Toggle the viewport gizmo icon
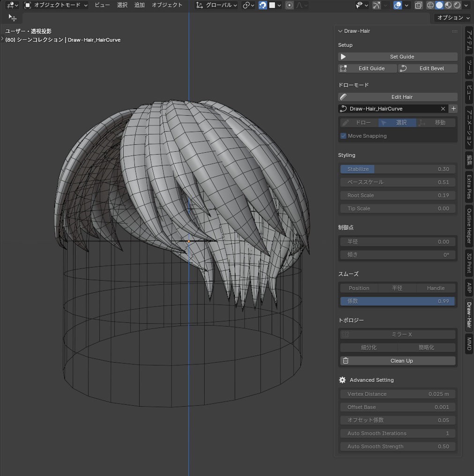The width and height of the screenshot is (474, 476). (x=377, y=5)
